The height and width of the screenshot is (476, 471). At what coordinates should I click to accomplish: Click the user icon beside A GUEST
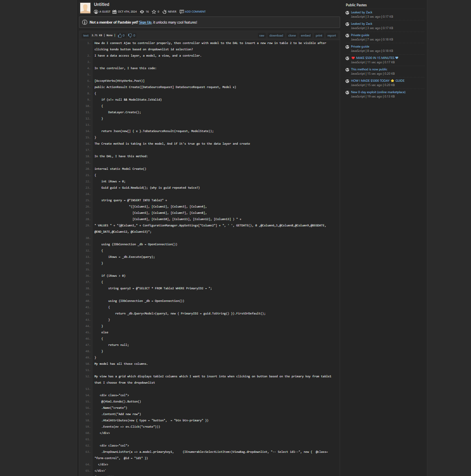click(96, 12)
